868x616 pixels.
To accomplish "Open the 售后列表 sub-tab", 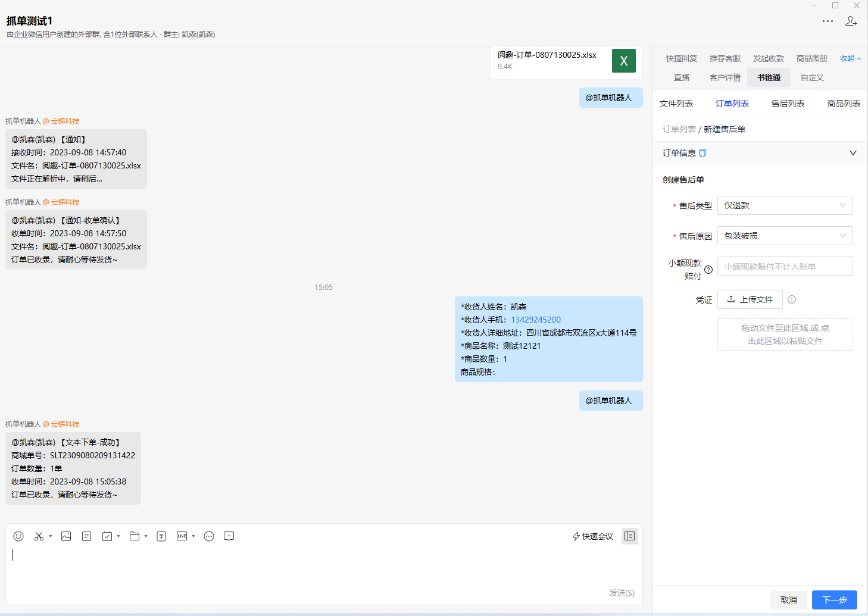I will click(x=788, y=104).
